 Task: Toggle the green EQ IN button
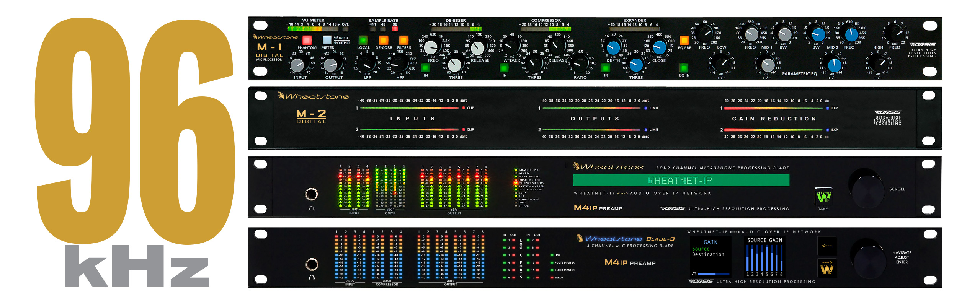click(x=684, y=68)
